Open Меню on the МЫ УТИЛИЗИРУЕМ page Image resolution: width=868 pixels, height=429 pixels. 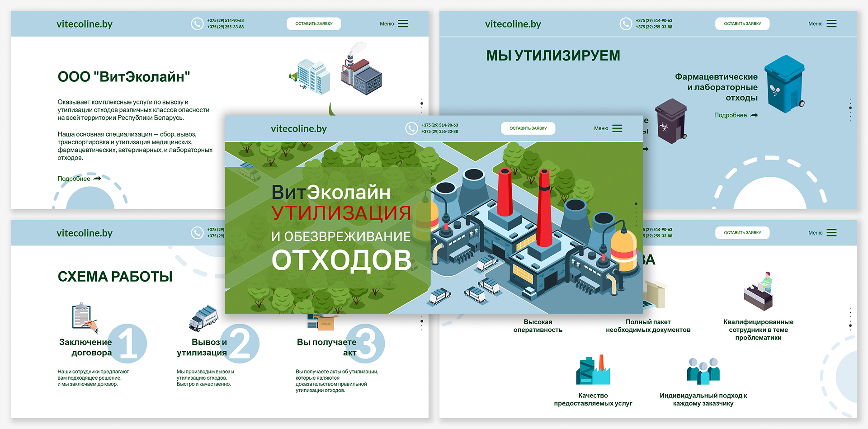(x=822, y=24)
